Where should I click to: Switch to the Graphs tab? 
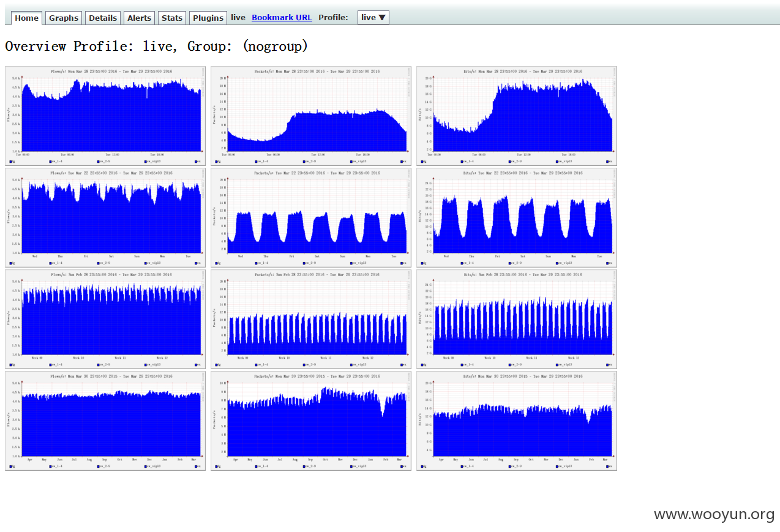point(64,18)
